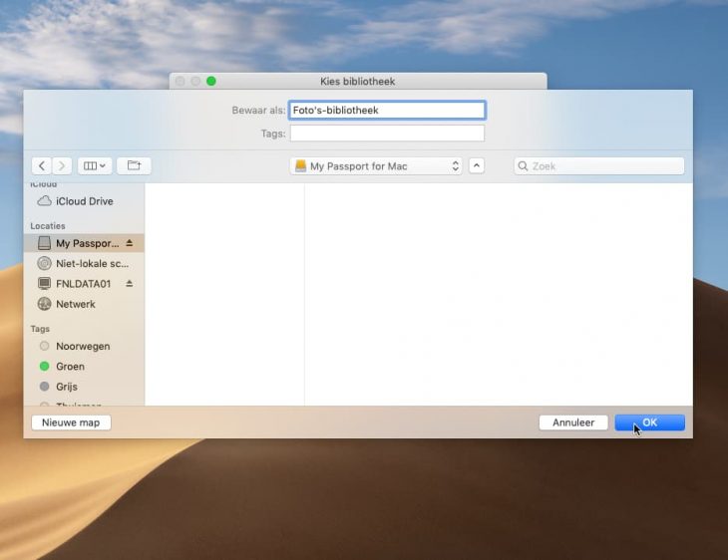728x560 pixels.
Task: Select the Noorwegen tag
Action: tap(83, 347)
